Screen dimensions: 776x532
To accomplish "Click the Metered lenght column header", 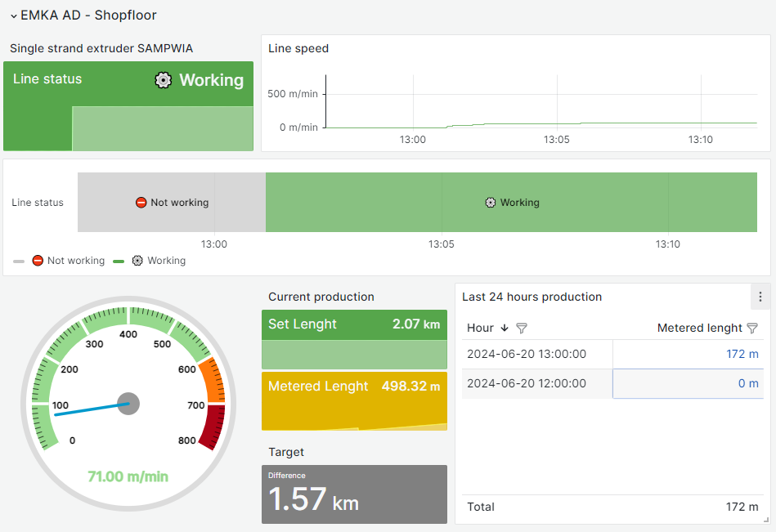I will click(699, 328).
